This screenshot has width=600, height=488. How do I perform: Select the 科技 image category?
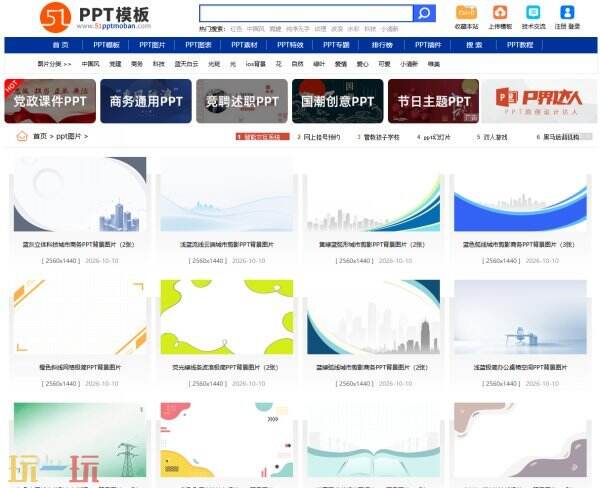tap(158, 64)
